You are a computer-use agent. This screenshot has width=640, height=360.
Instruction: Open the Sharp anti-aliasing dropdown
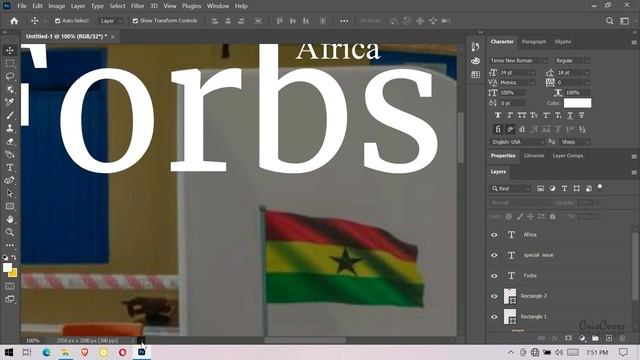pos(575,142)
